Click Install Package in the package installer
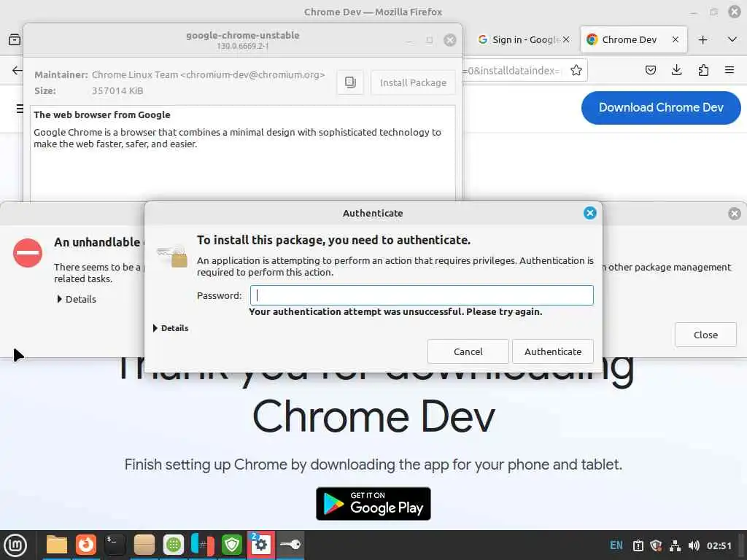This screenshot has width=747, height=560. pos(413,82)
